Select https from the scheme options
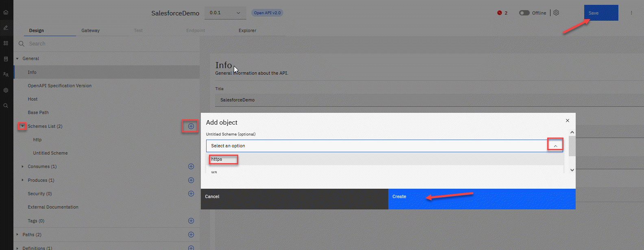 point(217,159)
